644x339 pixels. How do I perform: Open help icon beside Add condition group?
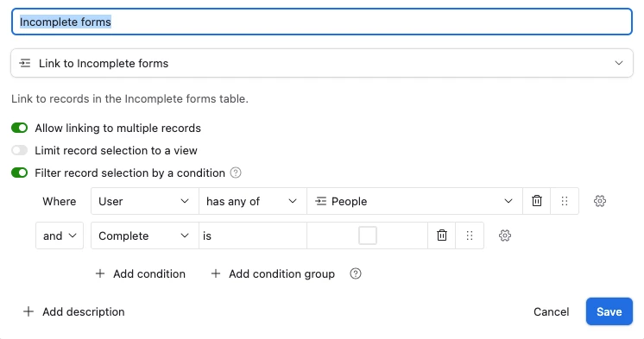click(x=356, y=273)
